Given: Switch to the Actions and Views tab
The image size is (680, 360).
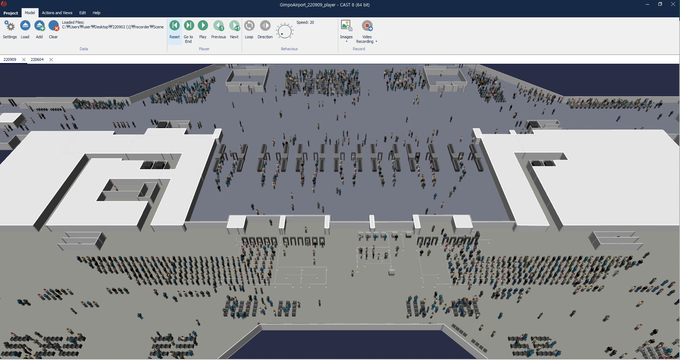Looking at the screenshot, I should 57,13.
